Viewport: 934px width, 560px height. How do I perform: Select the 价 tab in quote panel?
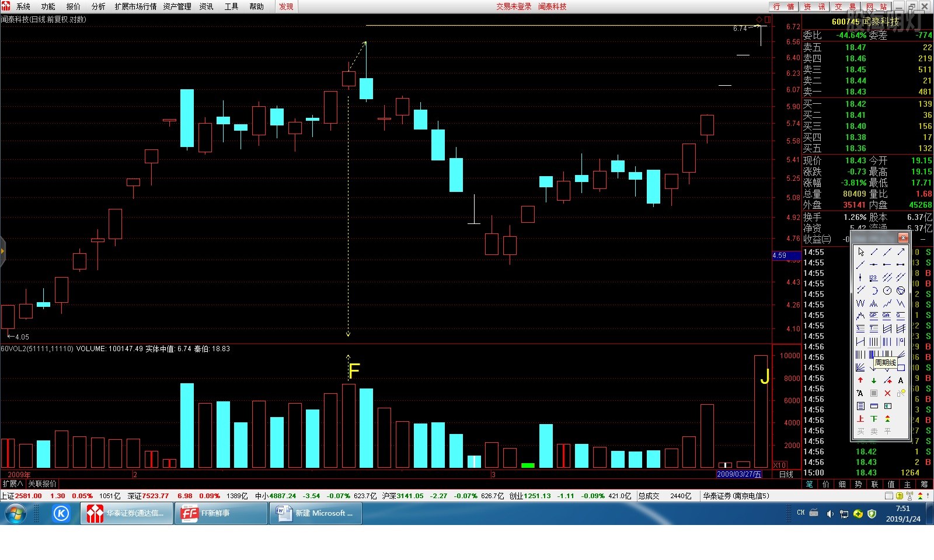(x=825, y=484)
